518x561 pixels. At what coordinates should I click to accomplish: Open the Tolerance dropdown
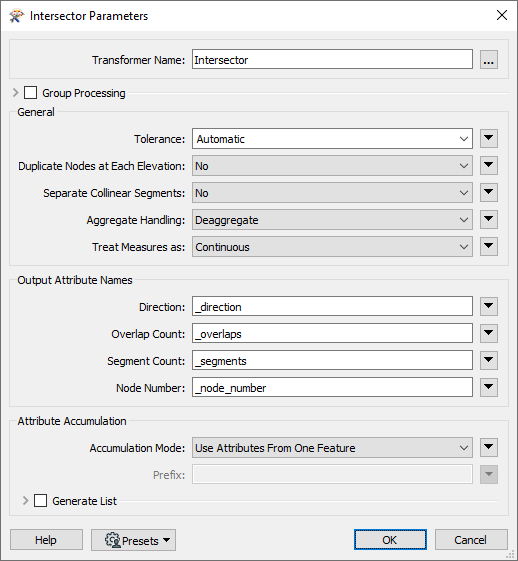[x=332, y=138]
